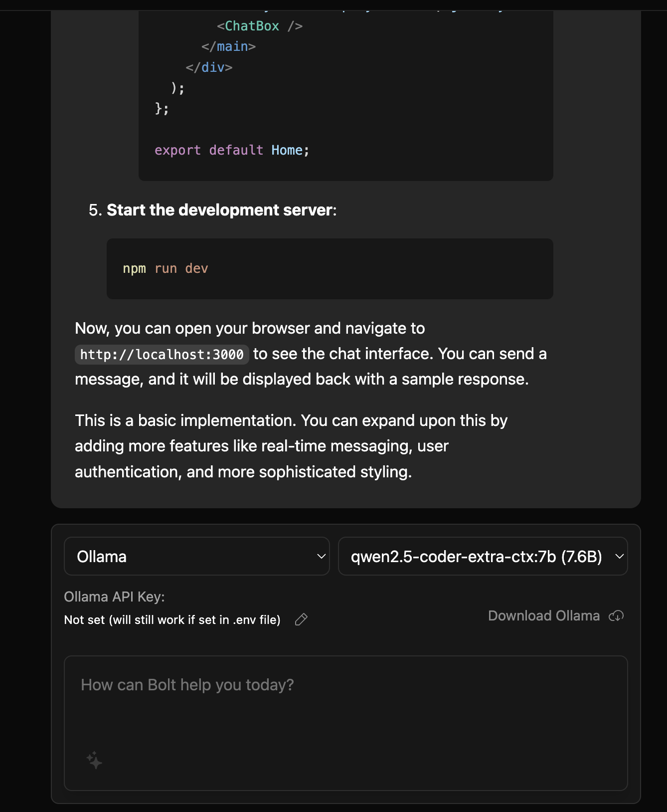Click the closing </main> tag in code
The image size is (667, 812).
tap(228, 46)
